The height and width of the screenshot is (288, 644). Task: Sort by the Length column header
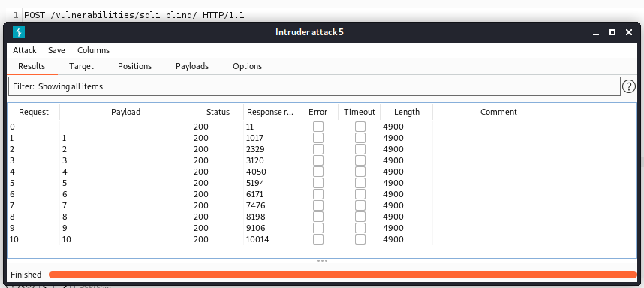tap(407, 112)
